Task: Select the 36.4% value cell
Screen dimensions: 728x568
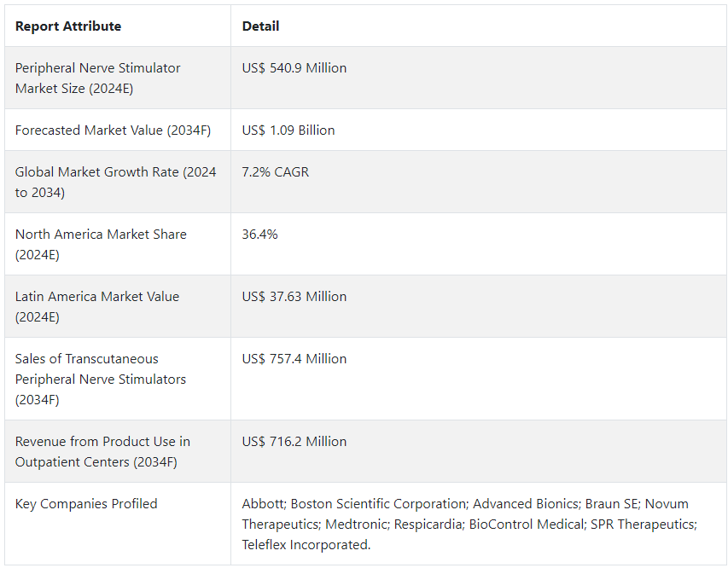Action: pos(259,235)
